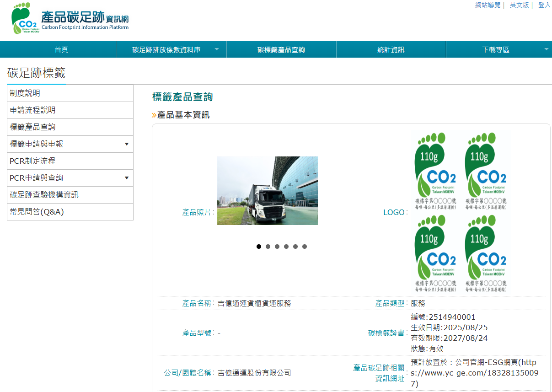Image resolution: width=552 pixels, height=392 pixels.
Task: Select the second carousel dot
Action: coord(268,247)
